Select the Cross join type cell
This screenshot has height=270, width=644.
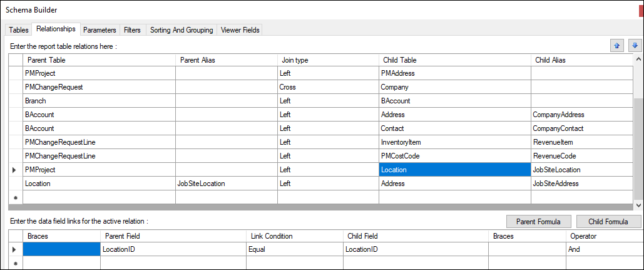[x=327, y=87]
